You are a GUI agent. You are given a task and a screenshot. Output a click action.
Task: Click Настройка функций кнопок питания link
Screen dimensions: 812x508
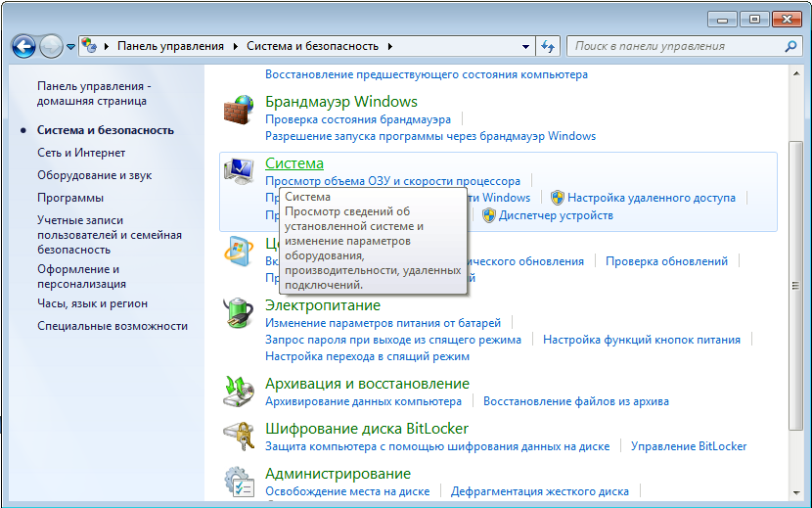point(642,340)
